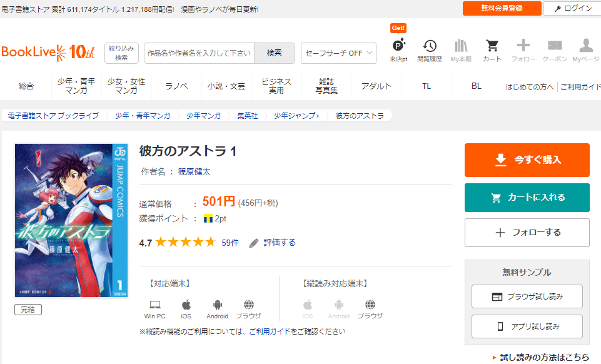This screenshot has height=364, width=601.
Task: Open the ブラウザ試し読み free sample
Action: click(527, 296)
